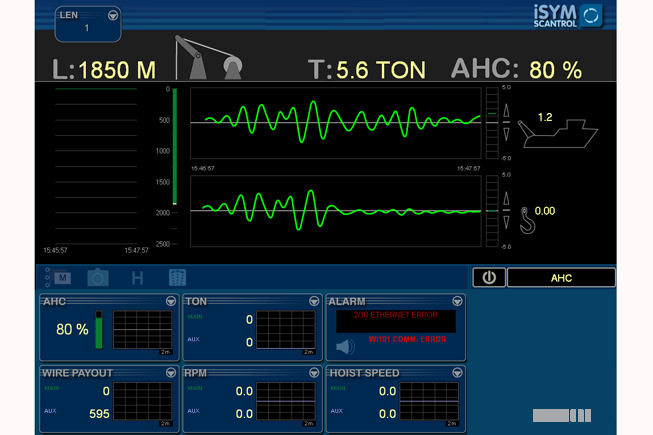Click the hook heave up arrow
The height and width of the screenshot is (435, 653).
506,198
